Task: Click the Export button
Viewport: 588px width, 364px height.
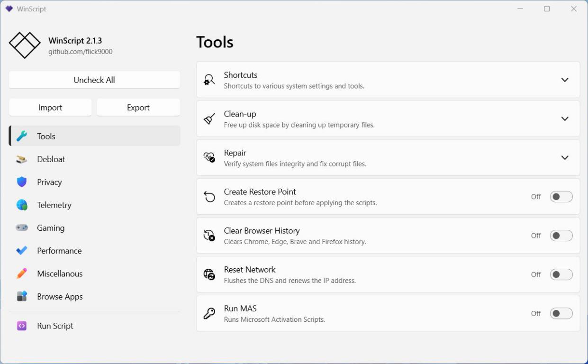Action: coord(138,108)
